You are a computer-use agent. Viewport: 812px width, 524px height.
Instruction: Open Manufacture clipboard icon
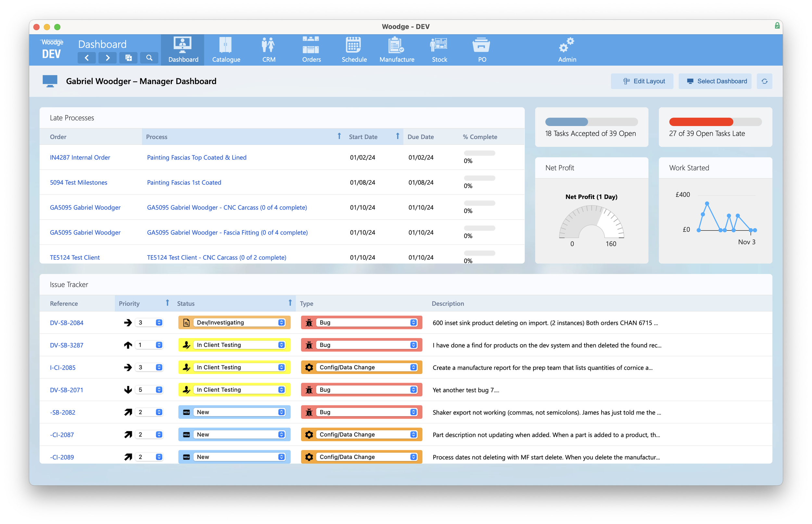pos(396,45)
